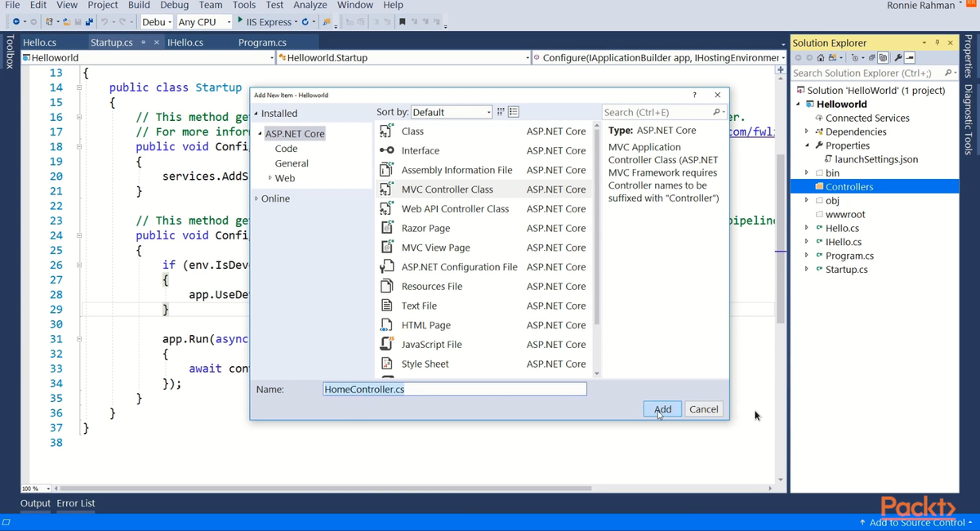The width and height of the screenshot is (980, 531).
Task: Click the Add button
Action: tap(662, 409)
